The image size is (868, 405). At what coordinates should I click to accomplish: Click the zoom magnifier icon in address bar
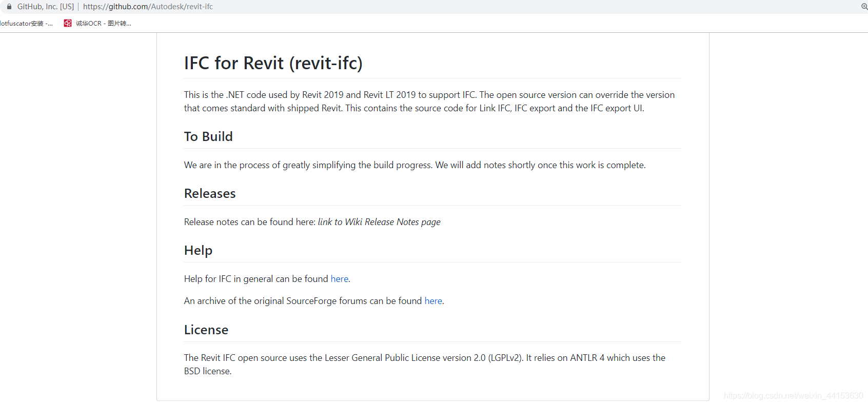click(x=864, y=7)
